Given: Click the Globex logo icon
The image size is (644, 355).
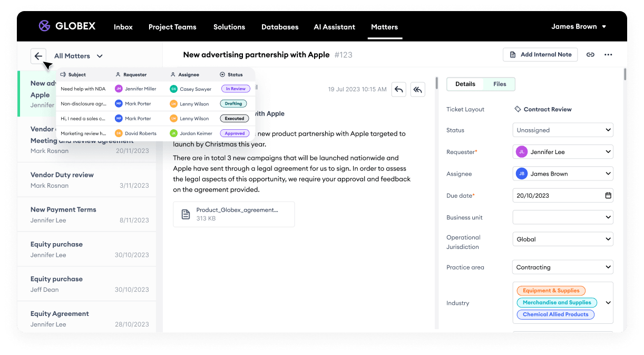Looking at the screenshot, I should [45, 26].
